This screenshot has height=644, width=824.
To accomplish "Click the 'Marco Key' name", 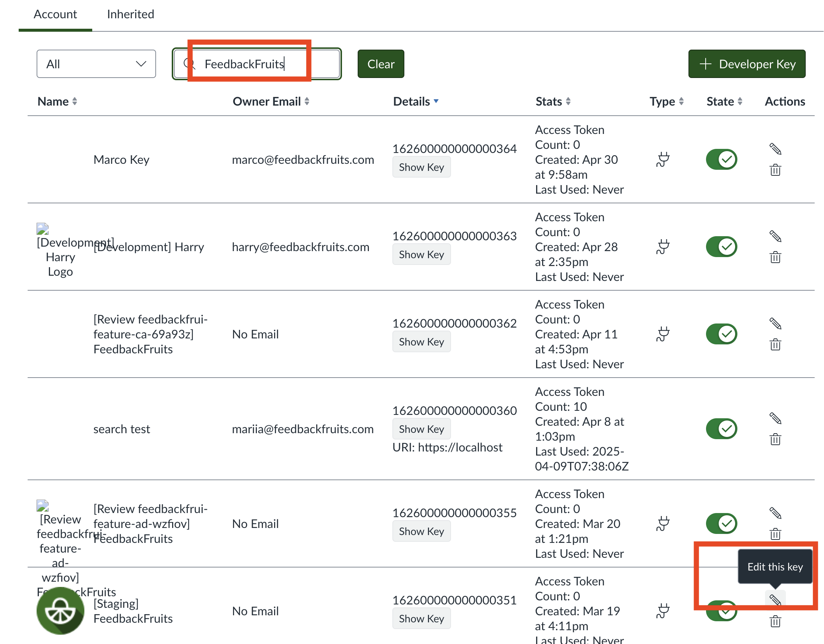I will 121,160.
